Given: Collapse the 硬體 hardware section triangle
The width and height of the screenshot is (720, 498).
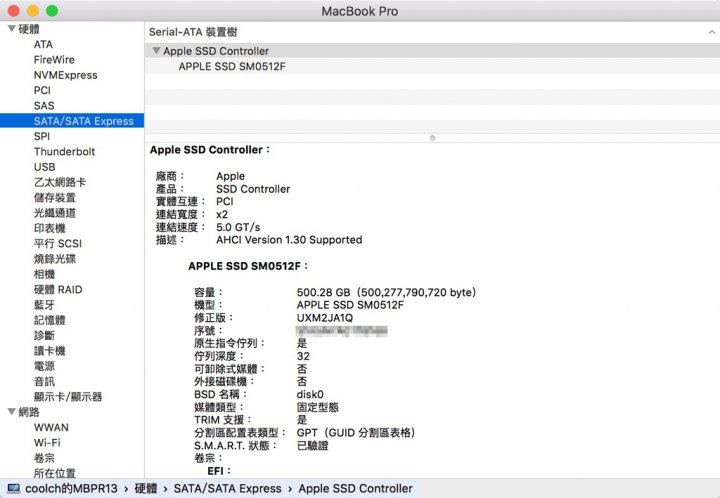Looking at the screenshot, I should pos(12,29).
